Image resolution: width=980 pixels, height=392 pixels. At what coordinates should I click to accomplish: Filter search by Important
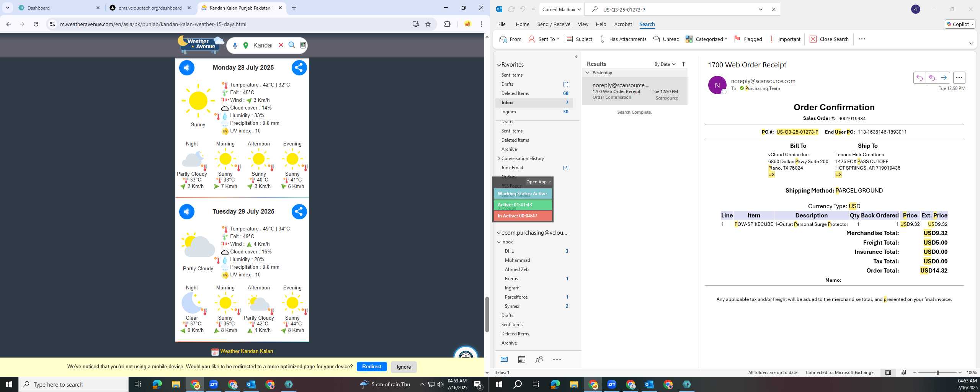(784, 39)
